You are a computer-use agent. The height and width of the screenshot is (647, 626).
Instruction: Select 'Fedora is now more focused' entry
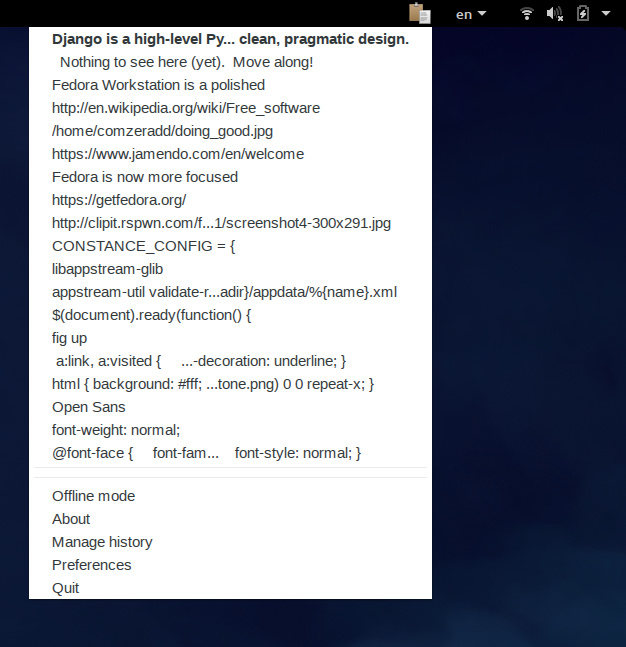point(230,177)
